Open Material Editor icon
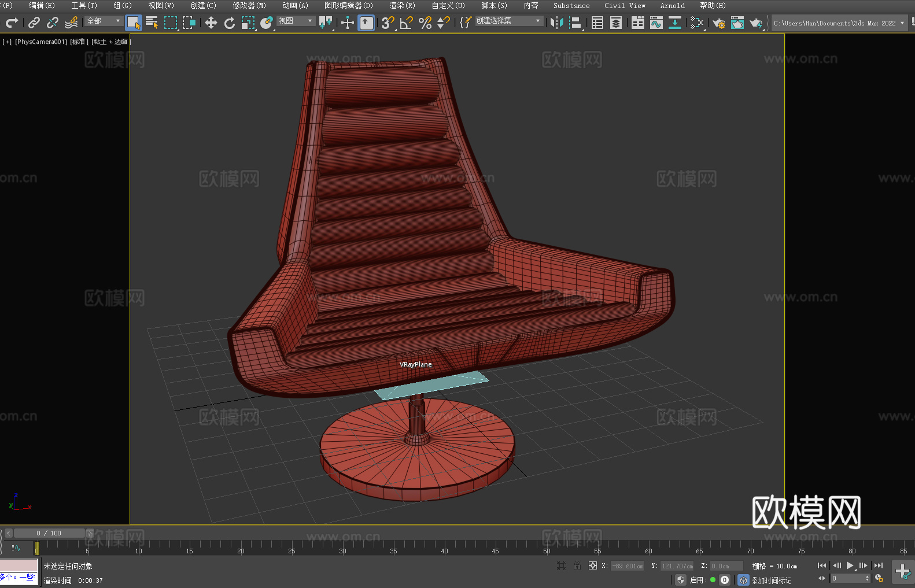 tap(697, 23)
